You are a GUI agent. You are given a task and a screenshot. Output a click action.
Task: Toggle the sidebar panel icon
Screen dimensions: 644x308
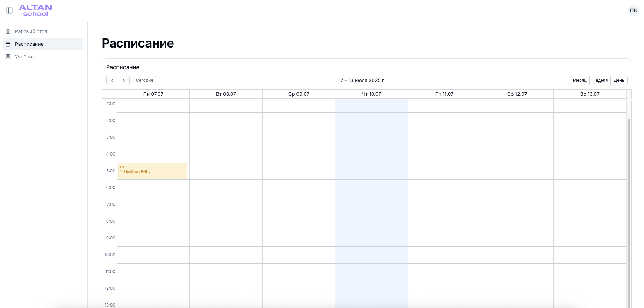(x=9, y=10)
